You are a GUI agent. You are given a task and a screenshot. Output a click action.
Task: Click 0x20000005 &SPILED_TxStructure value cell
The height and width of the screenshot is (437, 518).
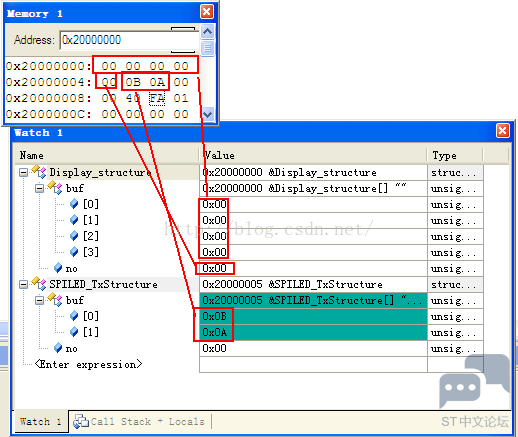coord(313,284)
